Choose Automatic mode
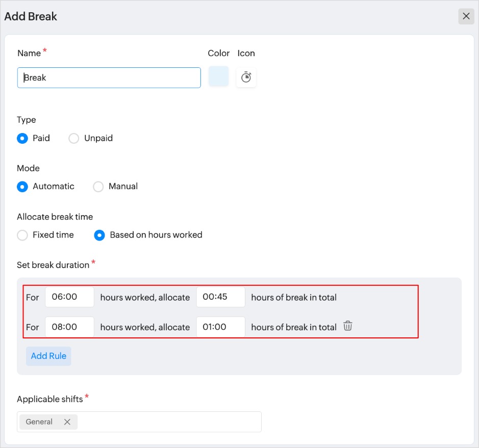The width and height of the screenshot is (479, 448). click(22, 187)
